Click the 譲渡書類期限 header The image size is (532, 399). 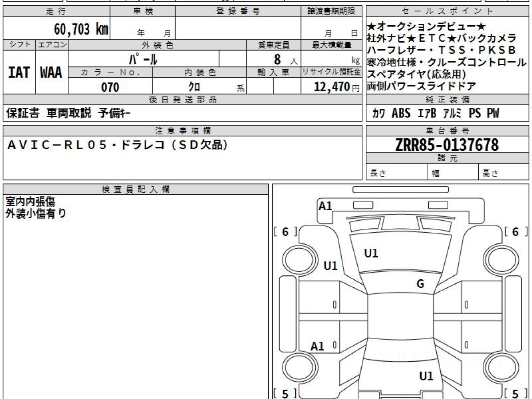(331, 12)
